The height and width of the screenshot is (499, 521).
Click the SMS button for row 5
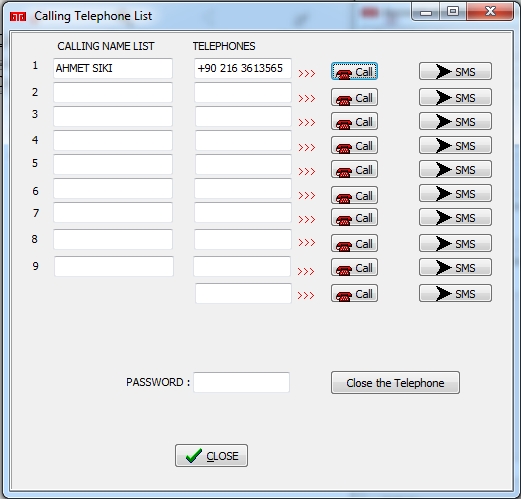(x=455, y=169)
